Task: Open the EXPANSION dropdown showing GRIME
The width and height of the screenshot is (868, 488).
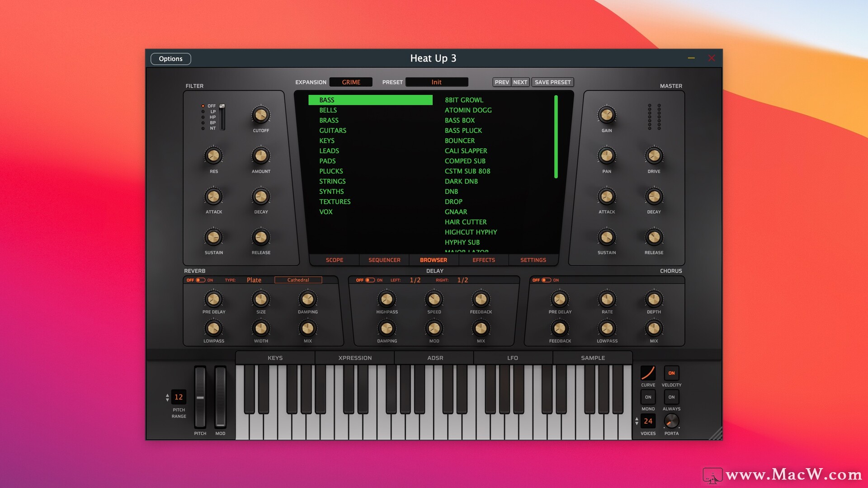Action: pyautogui.click(x=351, y=82)
